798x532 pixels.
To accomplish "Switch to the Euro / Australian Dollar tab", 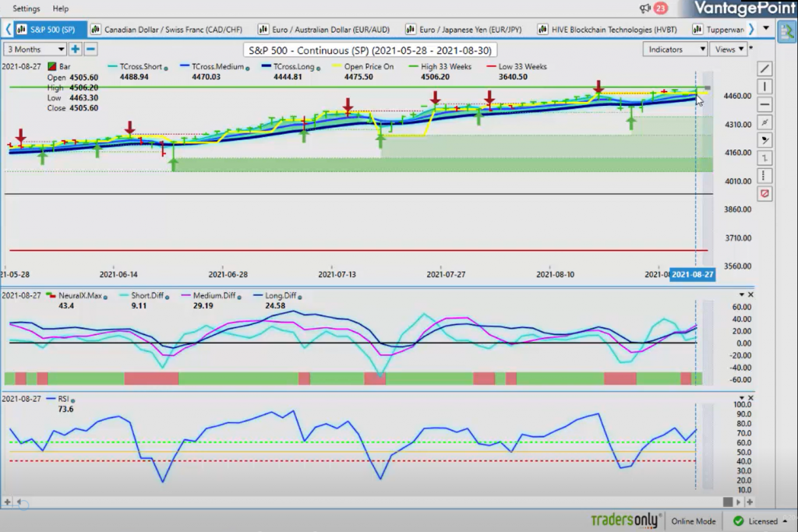I will point(324,30).
